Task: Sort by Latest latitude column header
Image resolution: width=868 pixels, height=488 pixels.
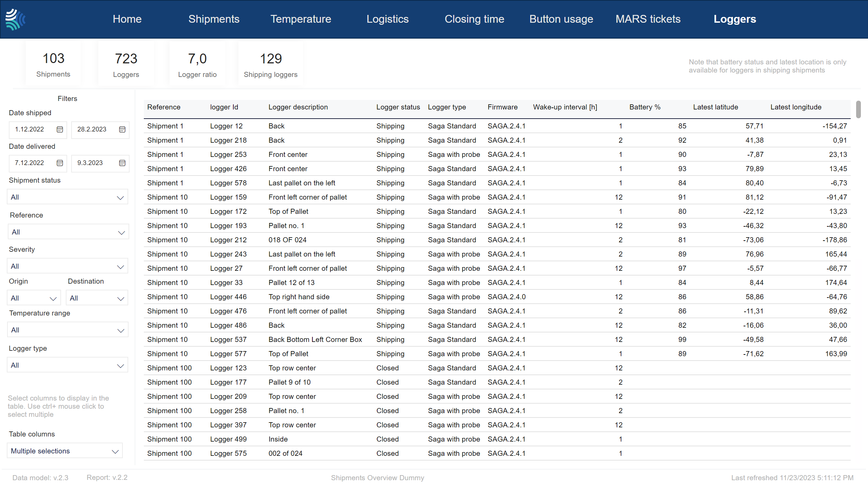Action: pyautogui.click(x=716, y=107)
